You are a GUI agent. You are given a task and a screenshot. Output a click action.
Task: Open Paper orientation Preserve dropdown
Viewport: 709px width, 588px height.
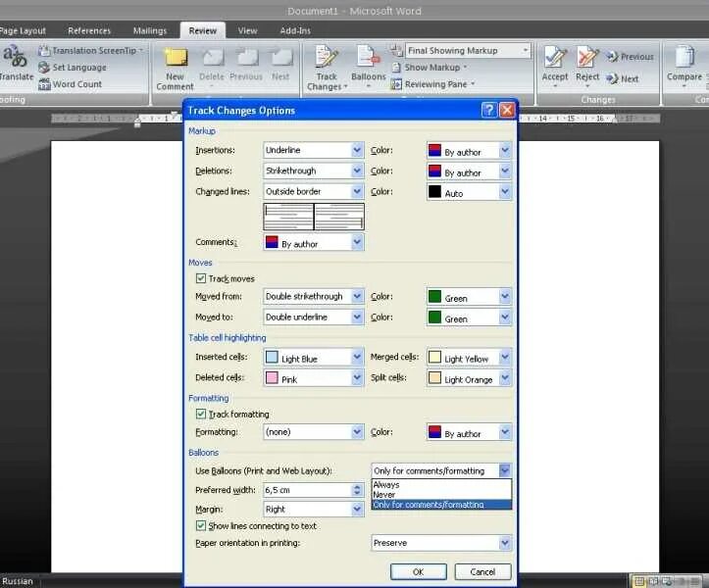click(441, 543)
